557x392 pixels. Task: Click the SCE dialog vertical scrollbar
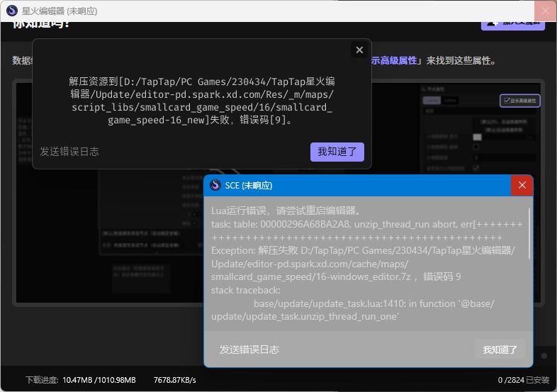click(x=529, y=233)
